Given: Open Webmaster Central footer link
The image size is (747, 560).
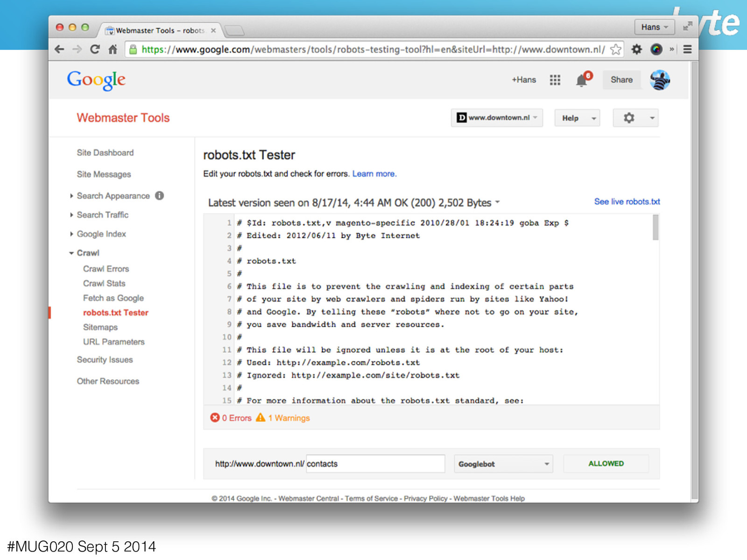Looking at the screenshot, I should pyautogui.click(x=309, y=498).
